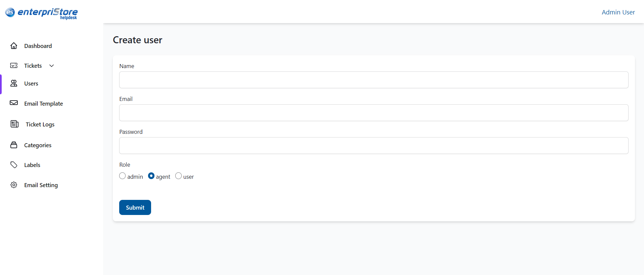The image size is (644, 275).
Task: Select the user role radio button
Action: (x=178, y=175)
